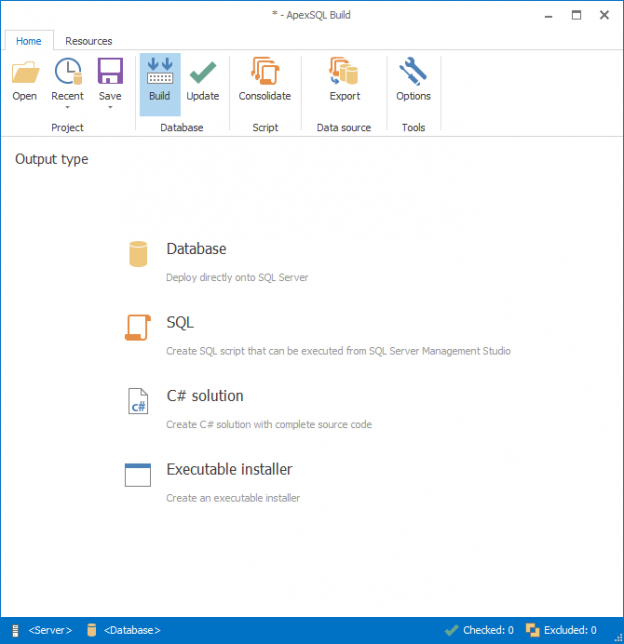
Task: Click the database cylinder icon in the status bar
Action: pos(92,630)
